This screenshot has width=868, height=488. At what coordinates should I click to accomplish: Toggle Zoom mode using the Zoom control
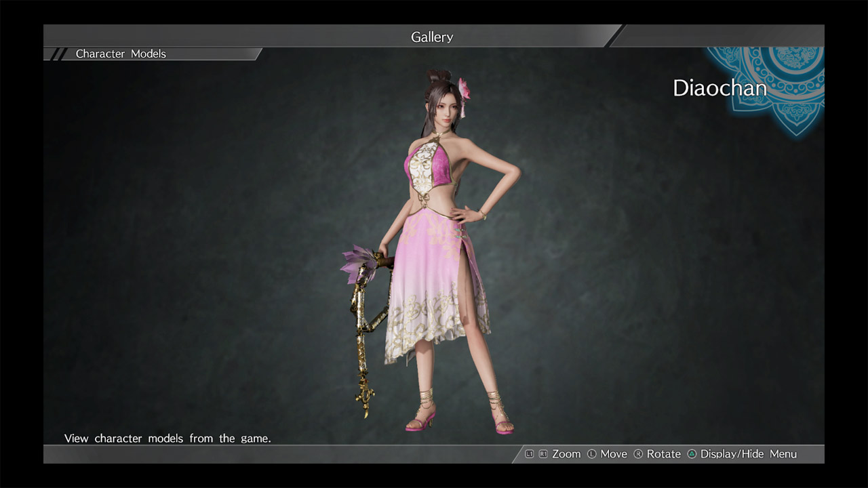(x=566, y=453)
